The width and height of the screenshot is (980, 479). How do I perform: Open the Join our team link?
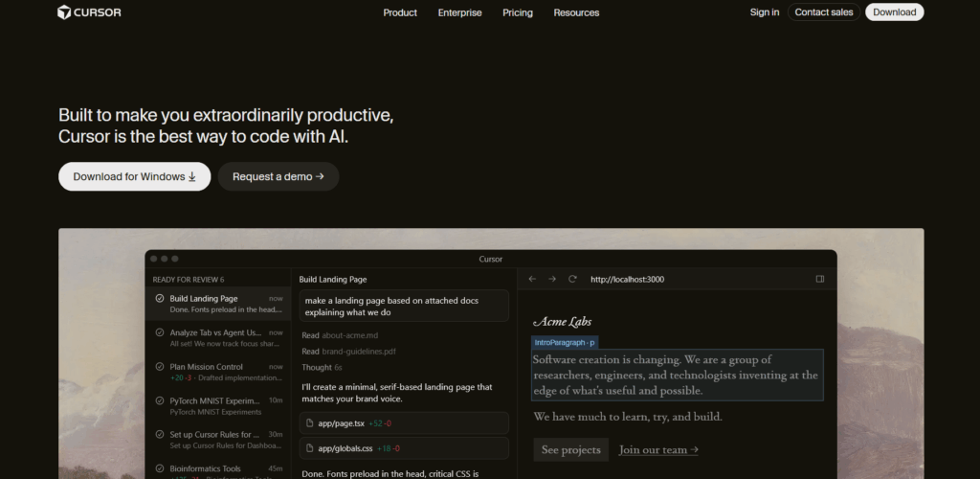pyautogui.click(x=658, y=449)
